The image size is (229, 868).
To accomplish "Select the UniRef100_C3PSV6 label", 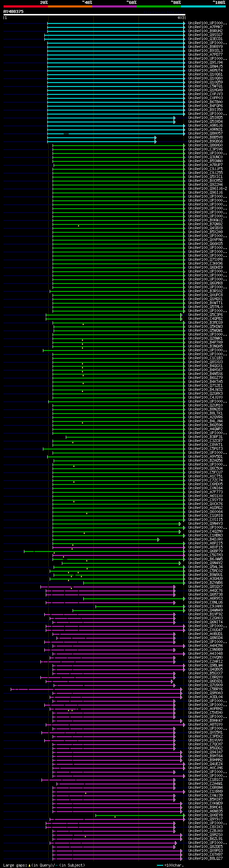I will point(205,149).
